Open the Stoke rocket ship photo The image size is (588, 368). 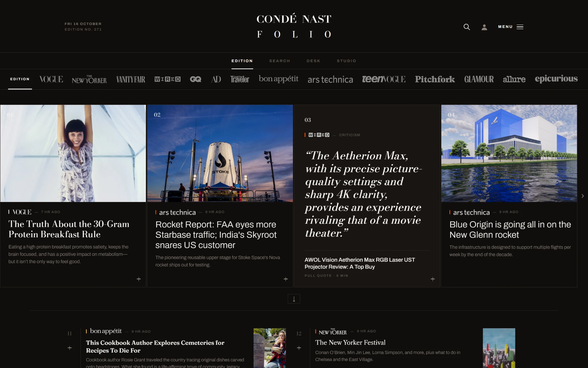220,153
